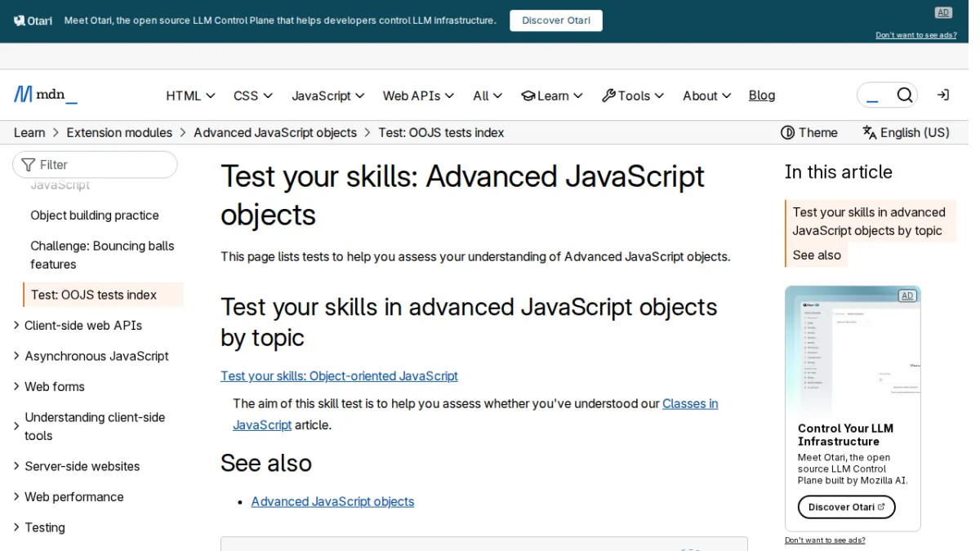Expand the Web performance section

(x=69, y=496)
